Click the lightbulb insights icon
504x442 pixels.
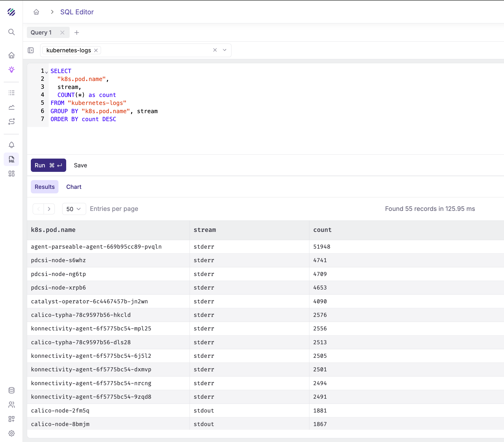[11, 70]
